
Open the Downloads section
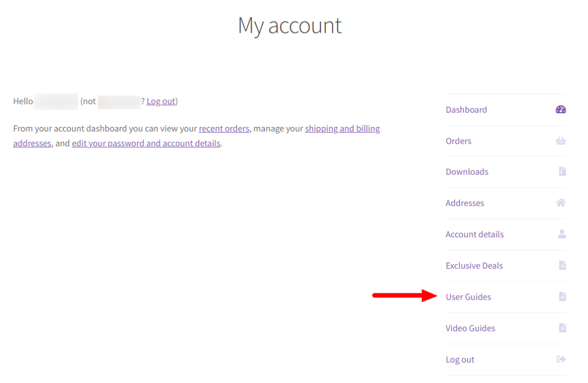click(x=467, y=171)
